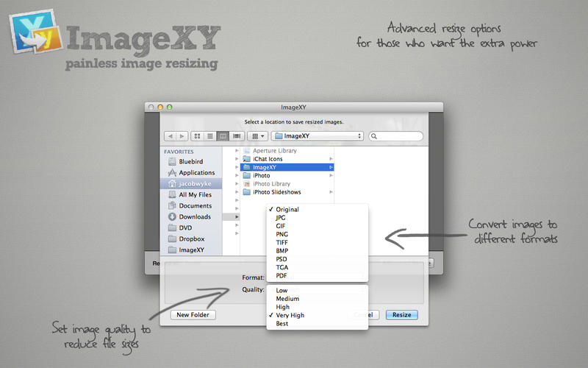
Task: Select iPhoto Slideshows folder in list
Action: coord(282,192)
